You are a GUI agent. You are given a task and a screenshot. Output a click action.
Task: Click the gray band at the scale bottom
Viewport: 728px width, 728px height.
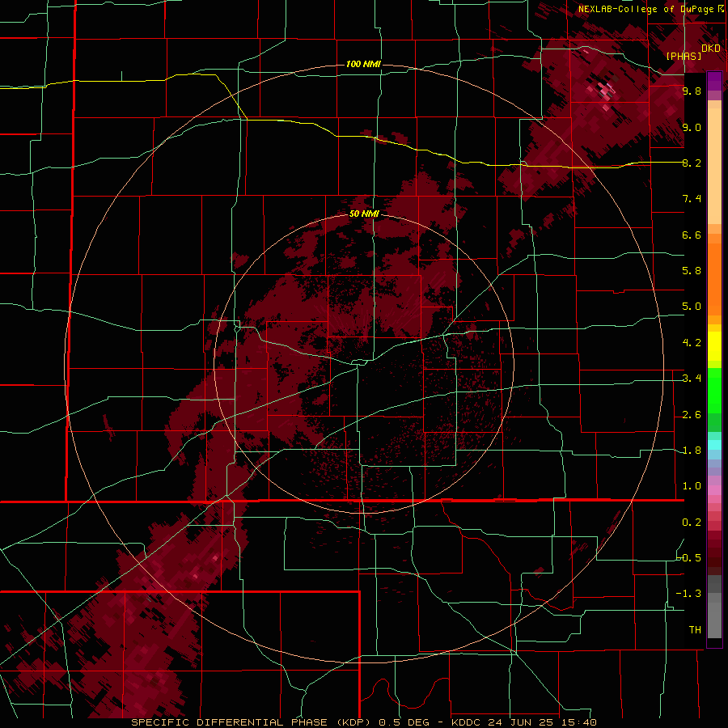tap(714, 616)
